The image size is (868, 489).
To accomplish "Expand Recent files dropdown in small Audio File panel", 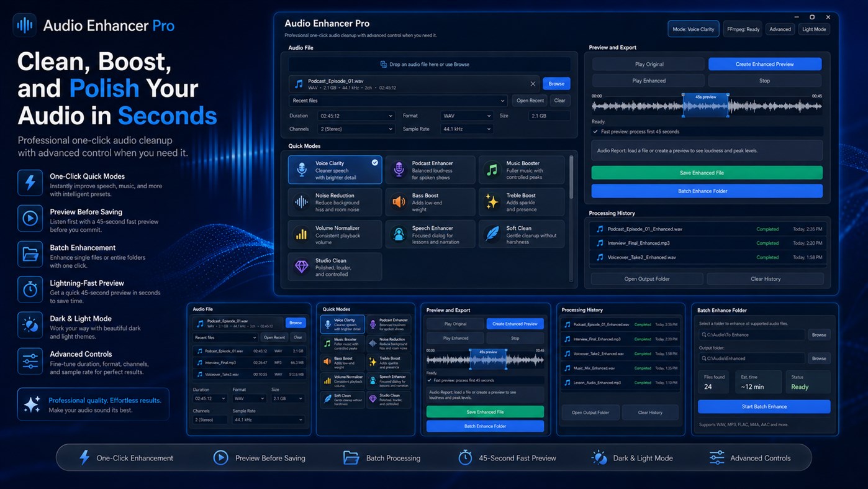I will coord(225,337).
